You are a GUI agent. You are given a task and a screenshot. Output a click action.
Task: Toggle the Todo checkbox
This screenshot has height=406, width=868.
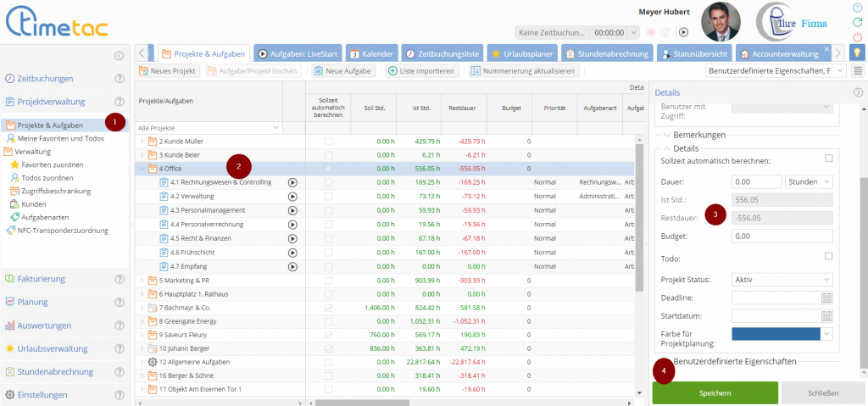coord(828,256)
